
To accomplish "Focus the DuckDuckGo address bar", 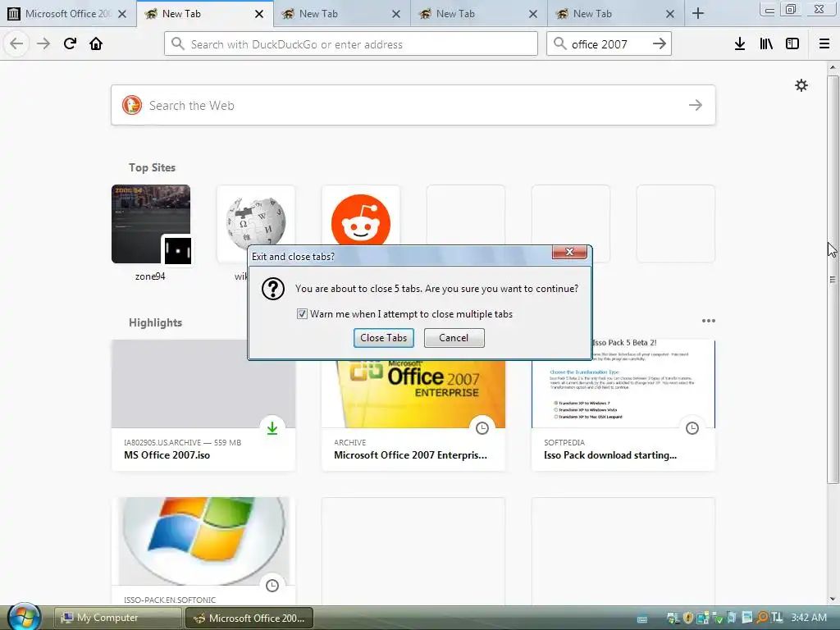I will (x=351, y=44).
